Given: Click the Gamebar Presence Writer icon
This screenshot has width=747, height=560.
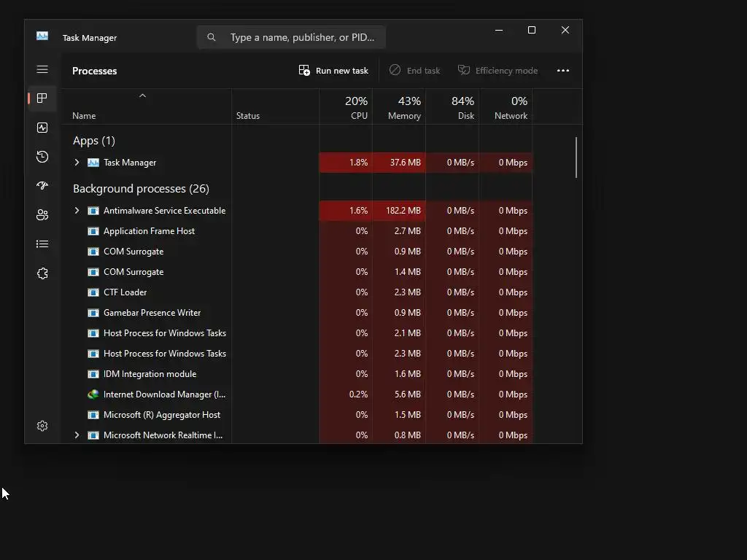Looking at the screenshot, I should [x=93, y=313].
